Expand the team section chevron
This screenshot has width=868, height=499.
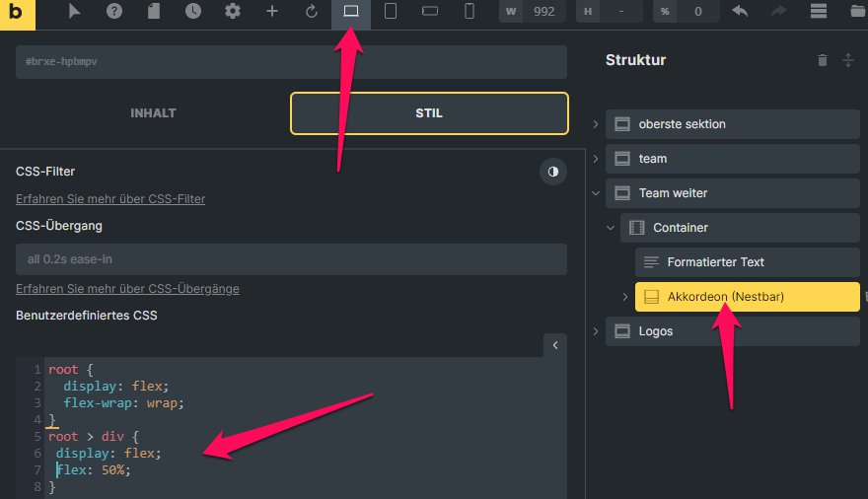point(596,159)
